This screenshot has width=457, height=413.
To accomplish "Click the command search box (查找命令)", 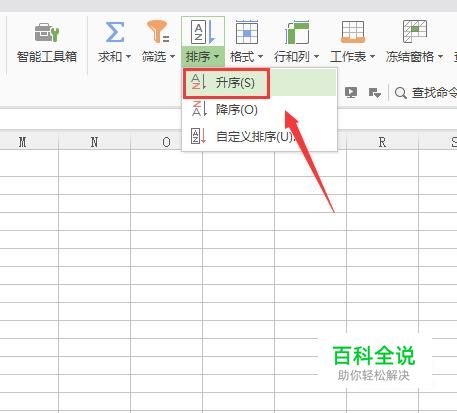I will 425,93.
